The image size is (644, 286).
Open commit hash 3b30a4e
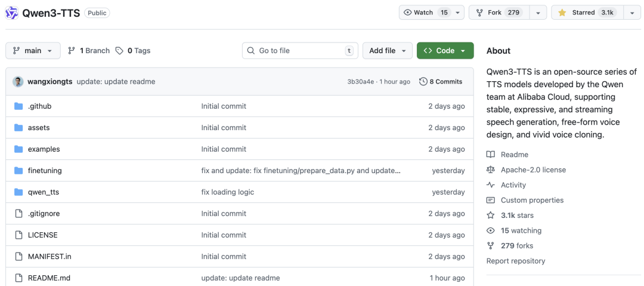(x=361, y=81)
